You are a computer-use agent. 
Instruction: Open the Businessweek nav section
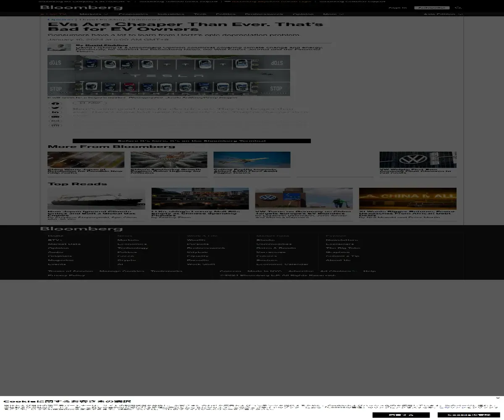(x=264, y=14)
